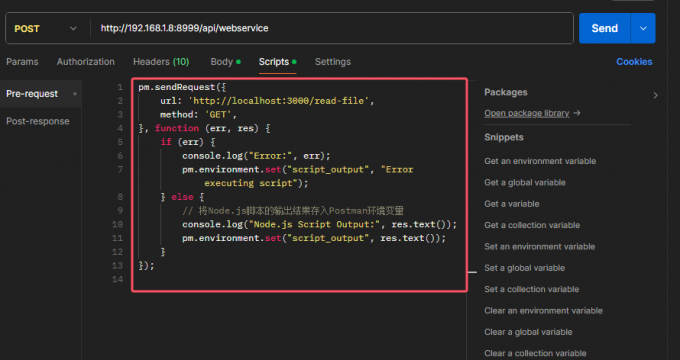Click line 11 setting script_output to res.text()
Screen dimensions: 680x360
pos(314,238)
